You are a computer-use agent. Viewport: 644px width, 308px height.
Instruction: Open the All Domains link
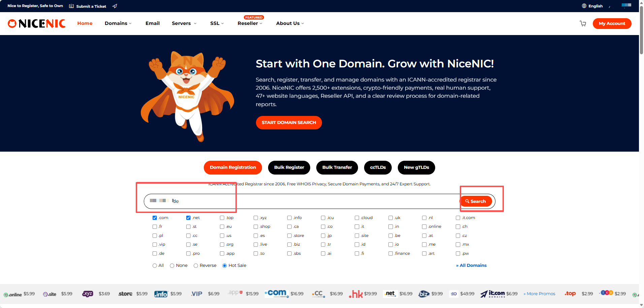471,266
